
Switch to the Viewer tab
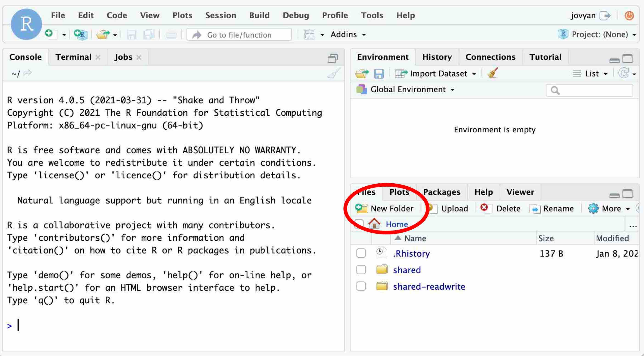[520, 192]
